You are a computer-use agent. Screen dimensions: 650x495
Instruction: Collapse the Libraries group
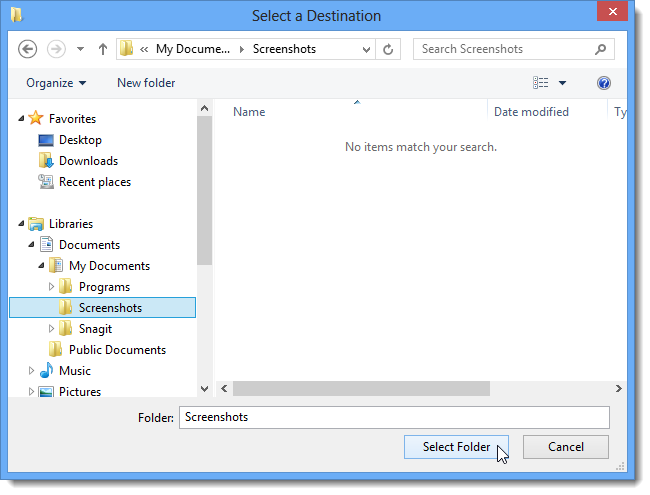(21, 224)
